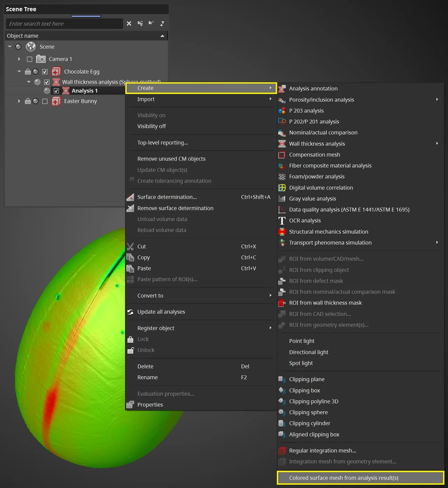Open the Convert to submenu
This screenshot has height=488, width=448.
201,296
